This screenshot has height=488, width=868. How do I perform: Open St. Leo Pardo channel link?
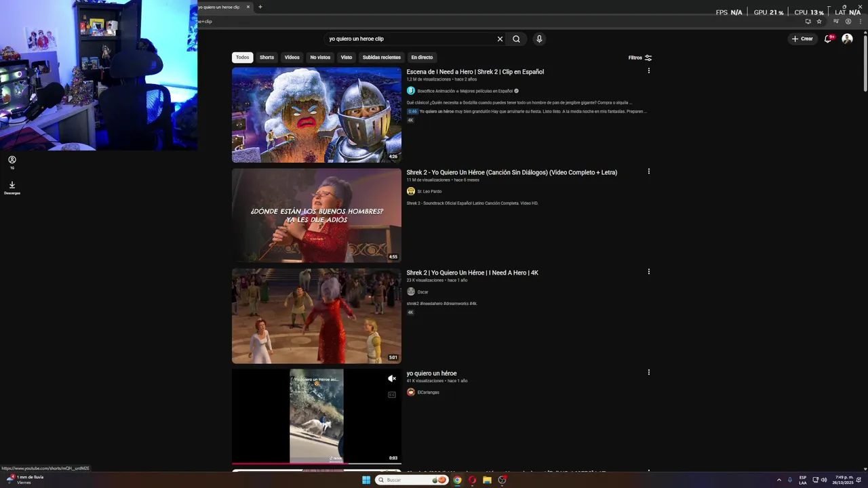click(429, 191)
